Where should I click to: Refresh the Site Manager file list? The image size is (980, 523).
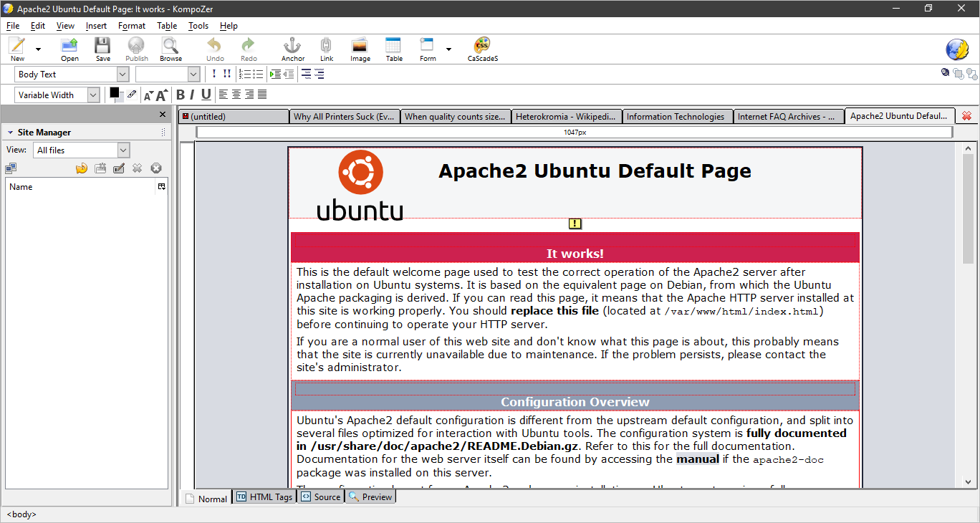pos(82,168)
